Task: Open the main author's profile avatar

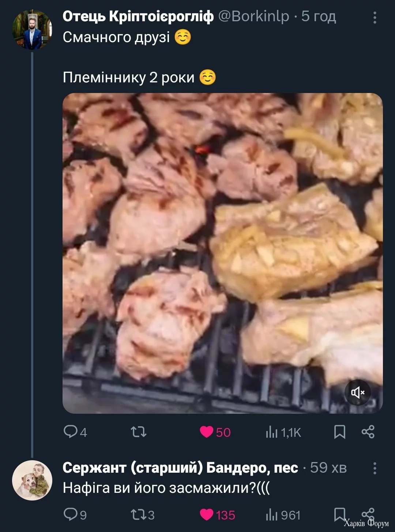Action: 32,30
